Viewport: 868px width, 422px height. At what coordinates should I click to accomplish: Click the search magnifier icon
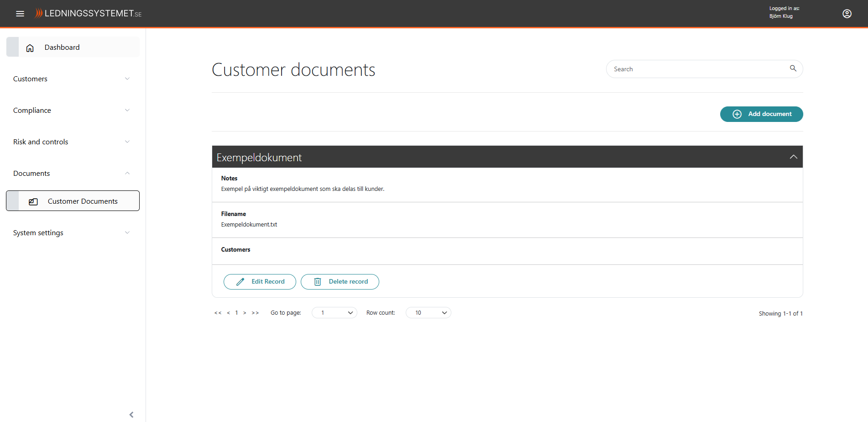pos(793,69)
